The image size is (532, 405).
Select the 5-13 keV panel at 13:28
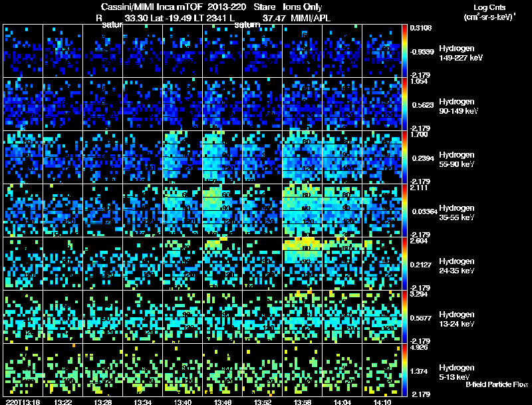(x=103, y=370)
